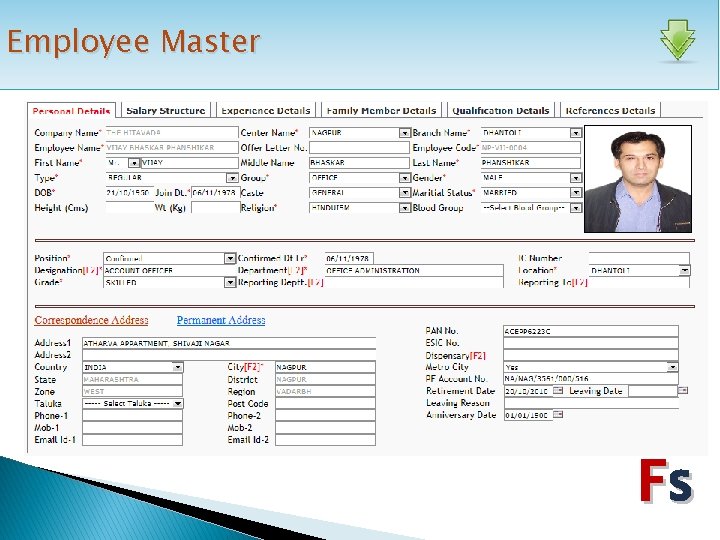Expand the employee Type dropdown
720x540 pixels.
coord(232,178)
